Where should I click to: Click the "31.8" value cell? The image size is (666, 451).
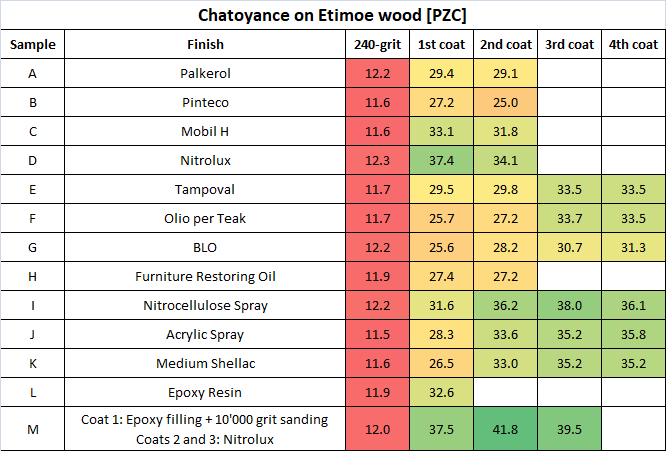click(x=505, y=131)
